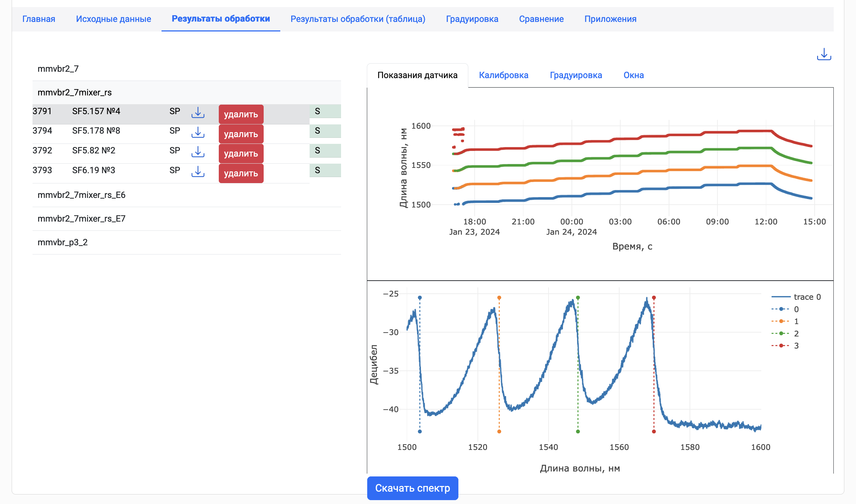Toggle legend entry 0 blue dotted marker
This screenshot has height=504, width=856.
785,309
